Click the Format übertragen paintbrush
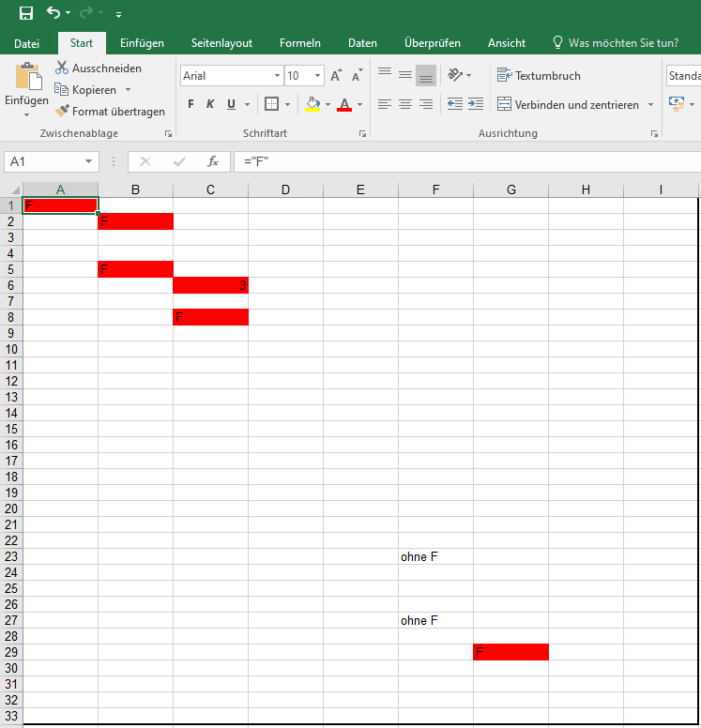Image resolution: width=701 pixels, height=728 pixels. coord(62,111)
